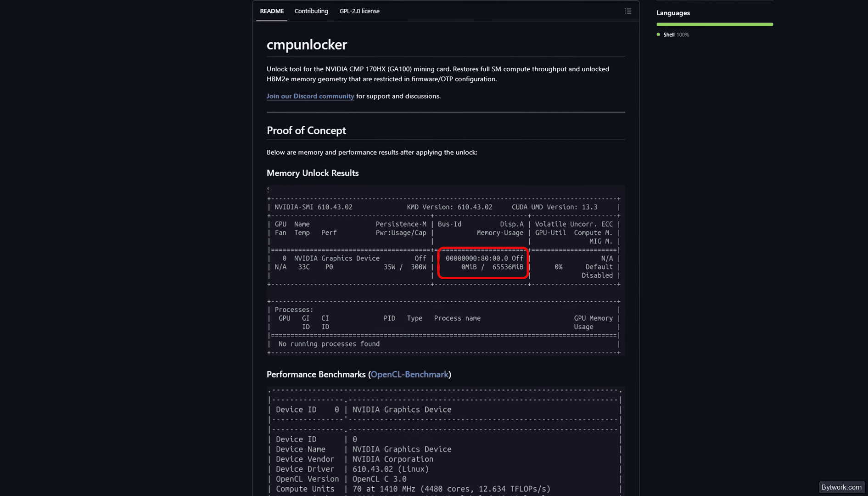868x496 pixels.
Task: Open the README outline icon
Action: click(x=628, y=11)
